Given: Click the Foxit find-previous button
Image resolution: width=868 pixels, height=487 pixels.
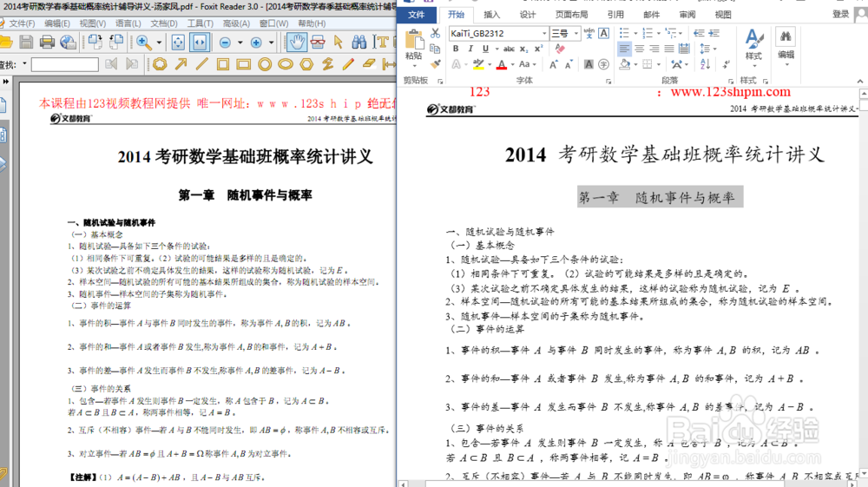Looking at the screenshot, I should pos(111,64).
